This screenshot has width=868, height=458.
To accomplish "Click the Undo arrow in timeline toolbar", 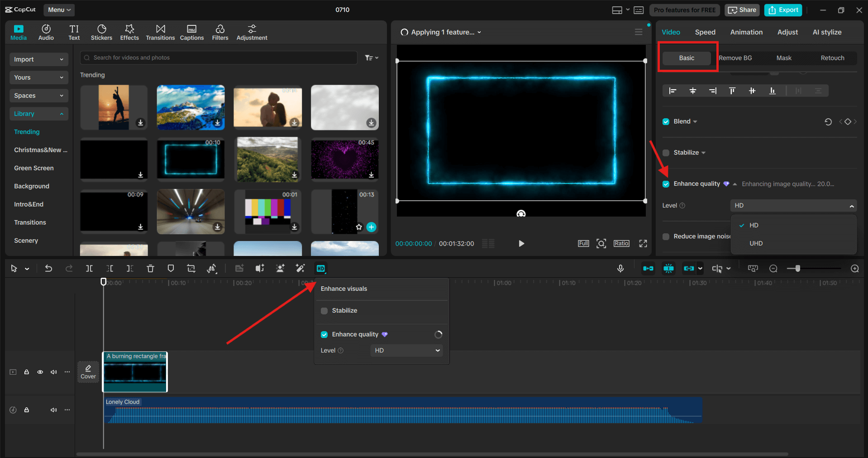I will (48, 269).
